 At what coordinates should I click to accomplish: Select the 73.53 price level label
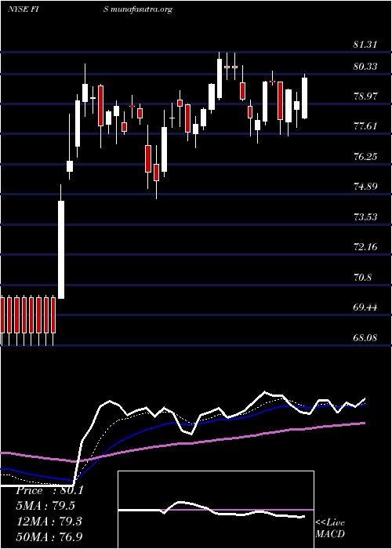click(366, 217)
